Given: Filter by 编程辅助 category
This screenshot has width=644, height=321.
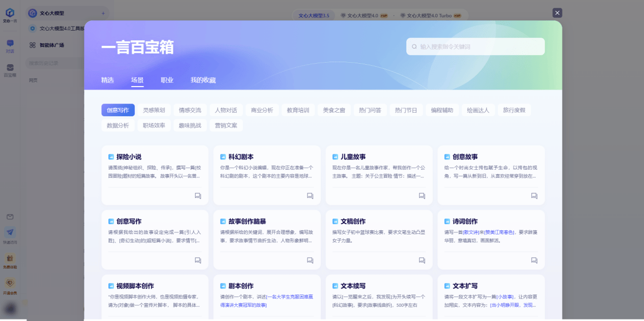Looking at the screenshot, I should pos(442,110).
